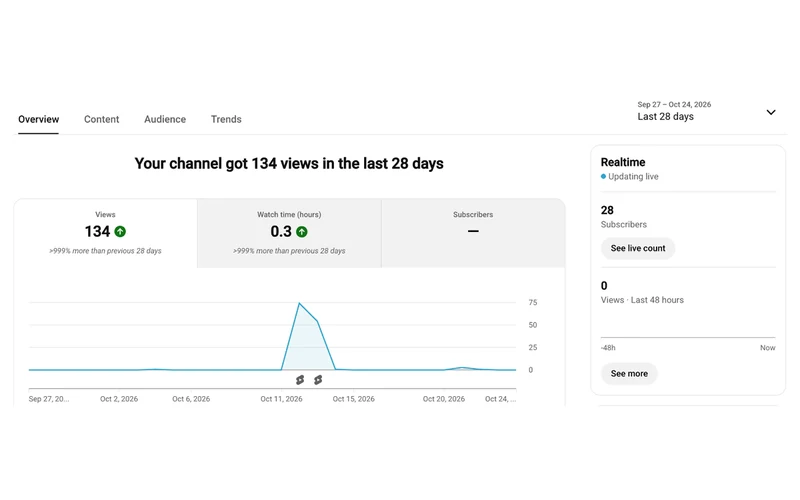Click the channel got 134 views headline
800x500 pixels.
289,163
